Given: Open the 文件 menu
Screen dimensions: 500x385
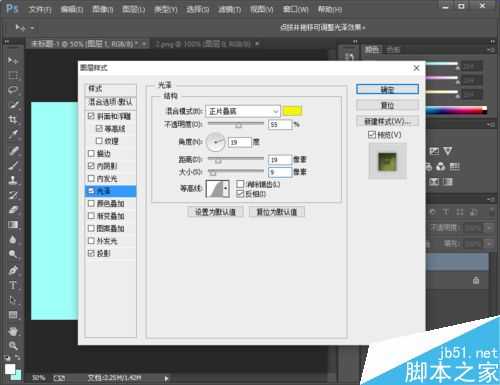Looking at the screenshot, I should (x=40, y=9).
